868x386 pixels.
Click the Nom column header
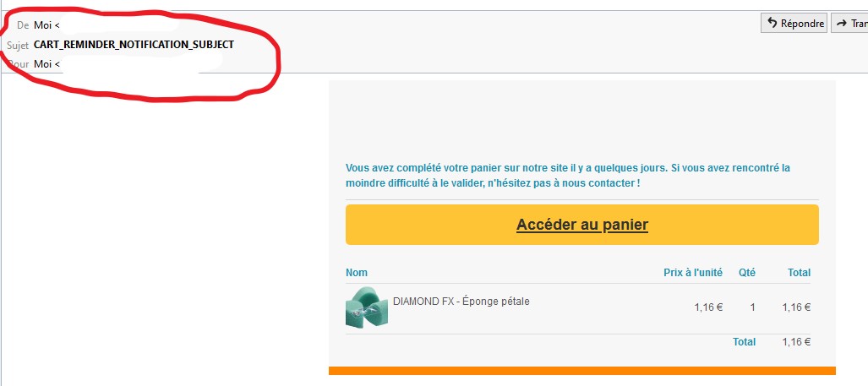(357, 272)
